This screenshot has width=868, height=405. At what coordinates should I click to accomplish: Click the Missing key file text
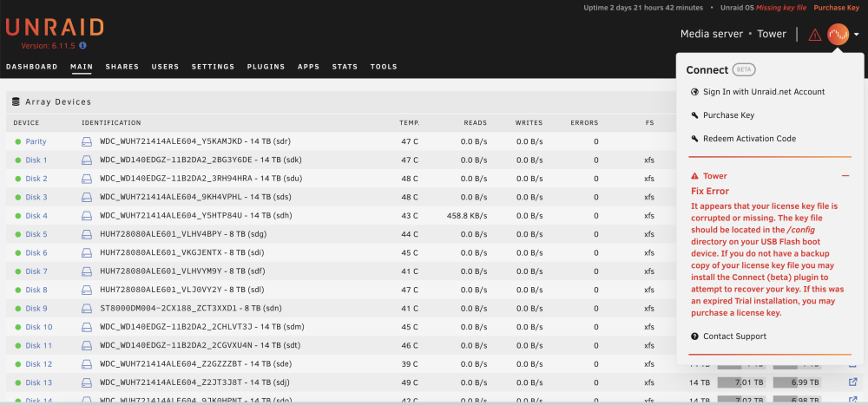(781, 8)
